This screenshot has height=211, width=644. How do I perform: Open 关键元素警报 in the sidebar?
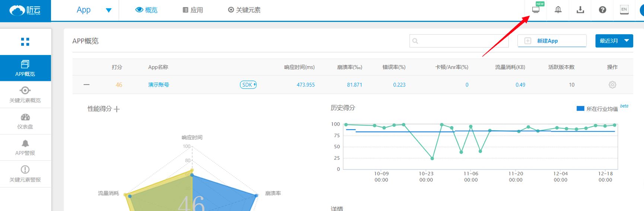[25, 174]
